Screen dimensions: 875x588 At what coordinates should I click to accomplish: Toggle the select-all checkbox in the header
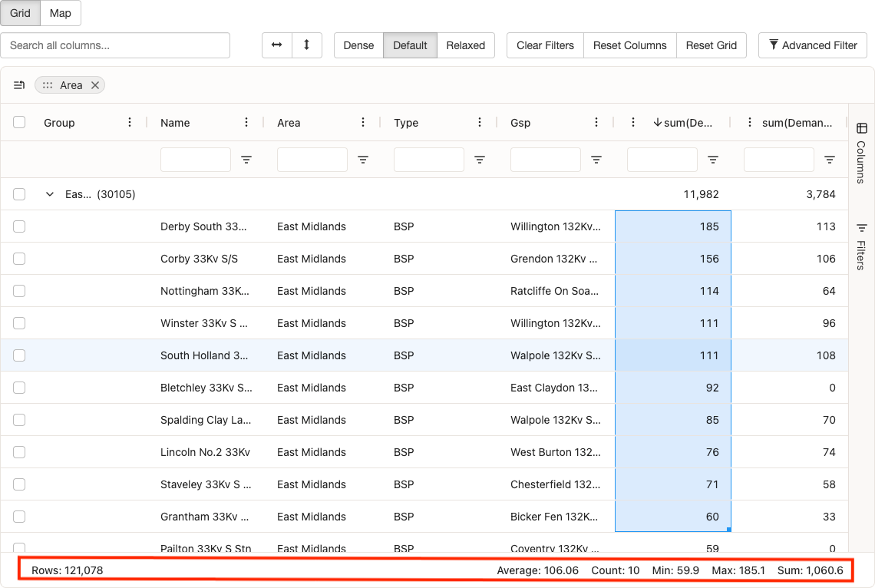tap(19, 122)
